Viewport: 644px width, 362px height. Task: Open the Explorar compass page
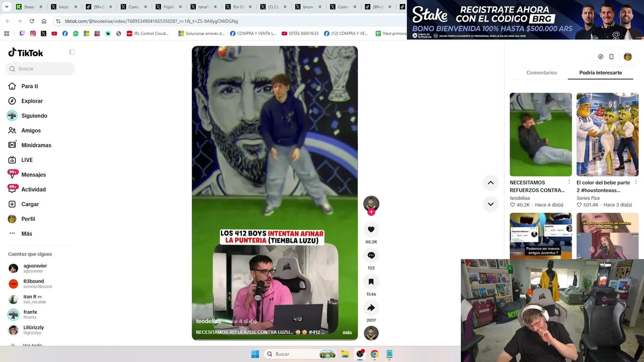(x=25, y=101)
